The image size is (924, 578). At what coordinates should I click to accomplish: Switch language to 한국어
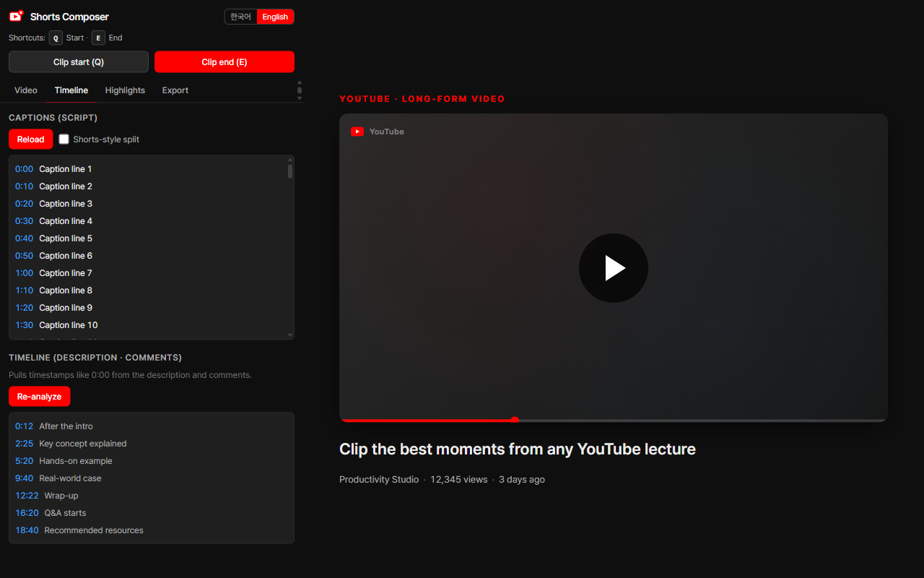(x=241, y=17)
